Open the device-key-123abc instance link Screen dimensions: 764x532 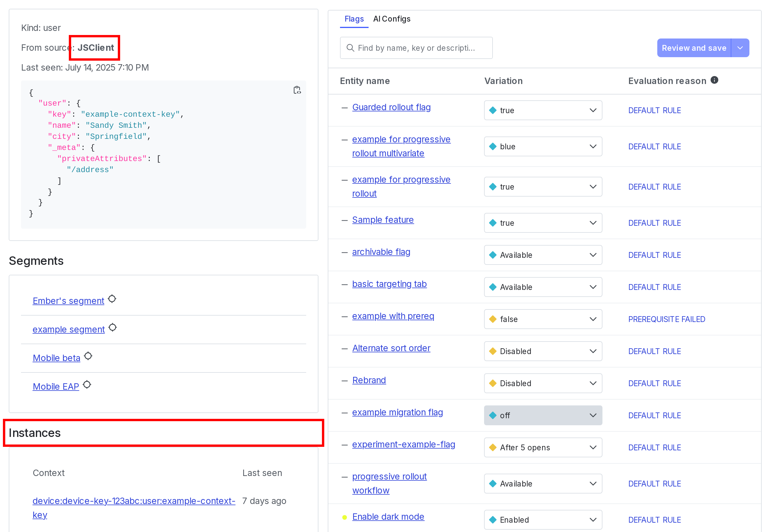tap(134, 508)
